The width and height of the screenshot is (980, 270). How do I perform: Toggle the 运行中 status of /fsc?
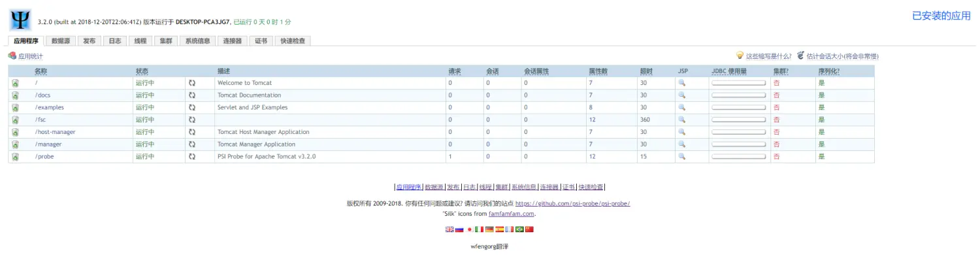pyautogui.click(x=145, y=120)
